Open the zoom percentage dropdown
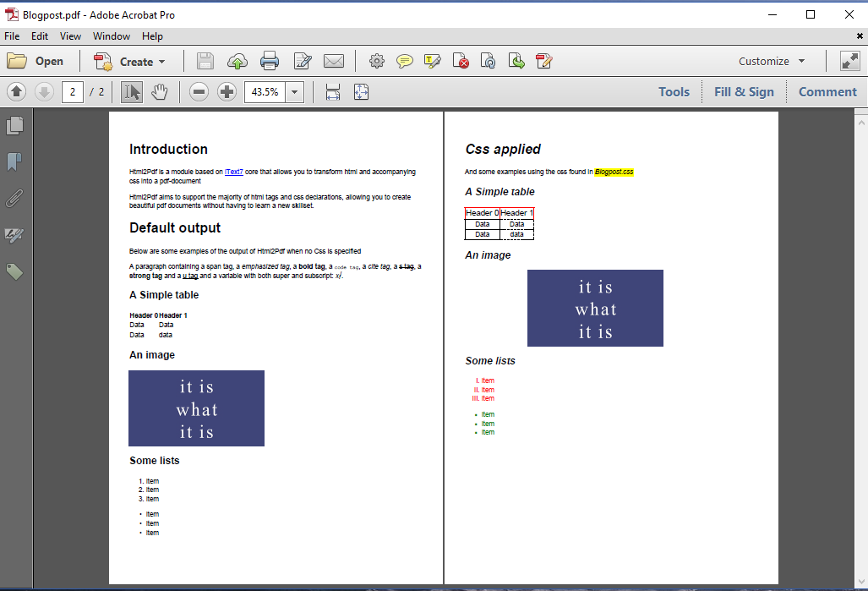This screenshot has height=591, width=868. (294, 92)
